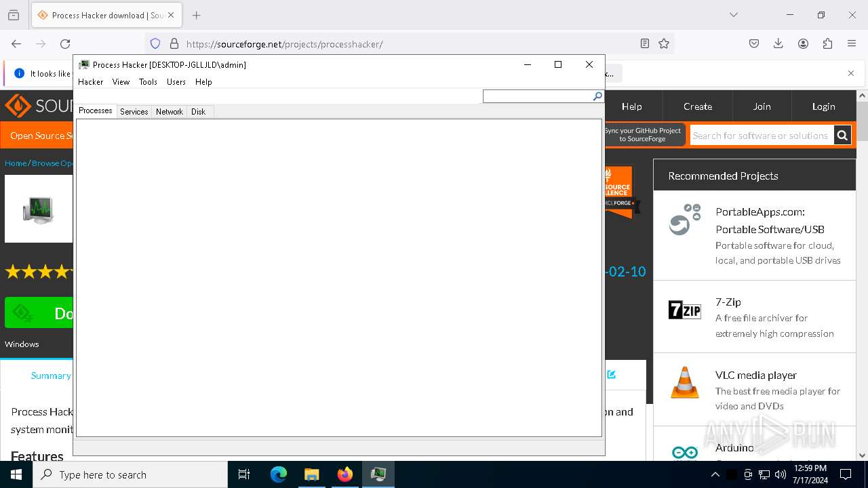The height and width of the screenshot is (488, 868).
Task: Click the Process Hacker title bar app icon
Action: tap(84, 64)
